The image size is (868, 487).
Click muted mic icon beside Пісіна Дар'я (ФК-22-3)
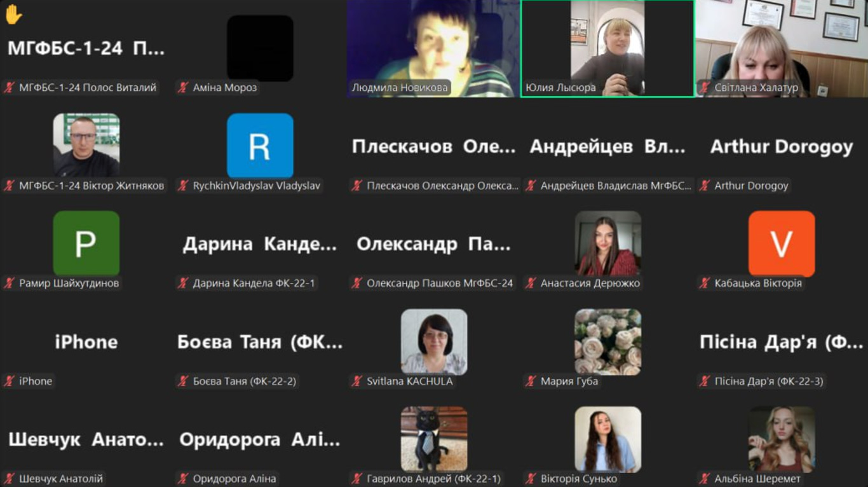point(705,381)
